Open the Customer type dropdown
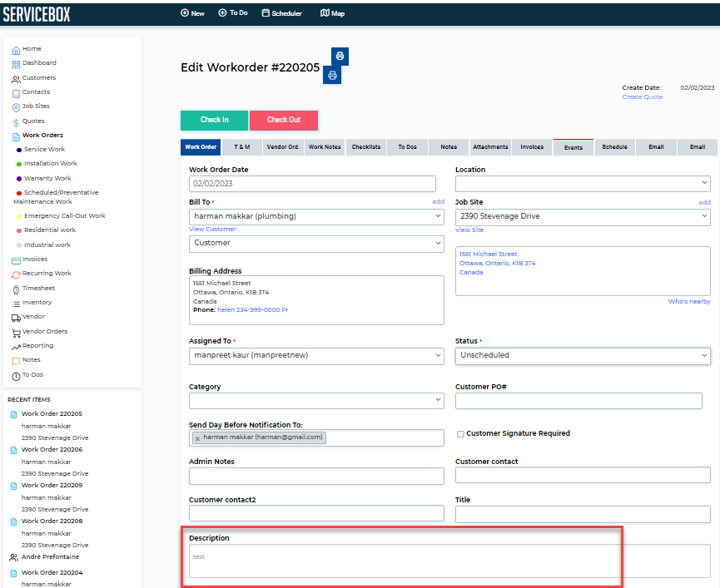This screenshot has height=588, width=720. [316, 244]
